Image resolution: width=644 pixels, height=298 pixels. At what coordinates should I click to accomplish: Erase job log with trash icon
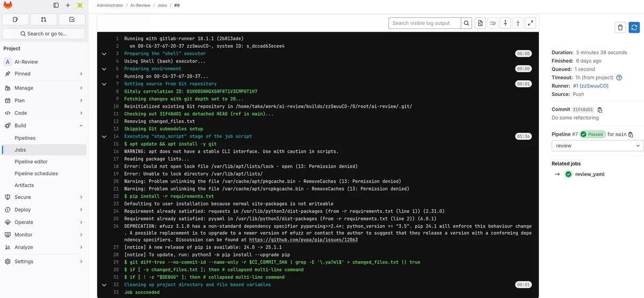[x=620, y=27]
